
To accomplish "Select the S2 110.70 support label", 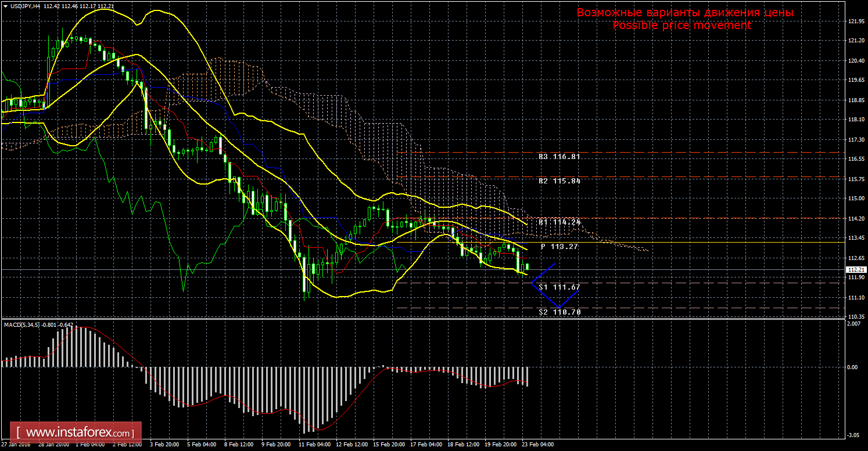I will [559, 312].
